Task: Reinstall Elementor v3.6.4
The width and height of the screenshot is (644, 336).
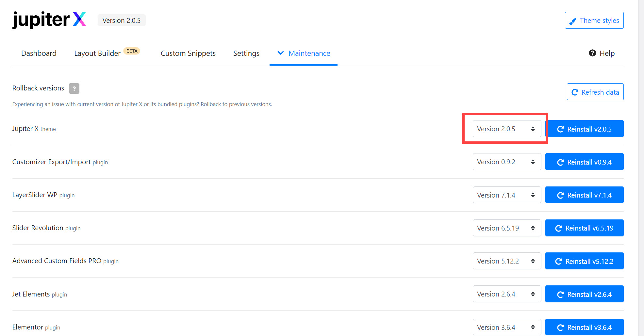Action: pyautogui.click(x=584, y=327)
